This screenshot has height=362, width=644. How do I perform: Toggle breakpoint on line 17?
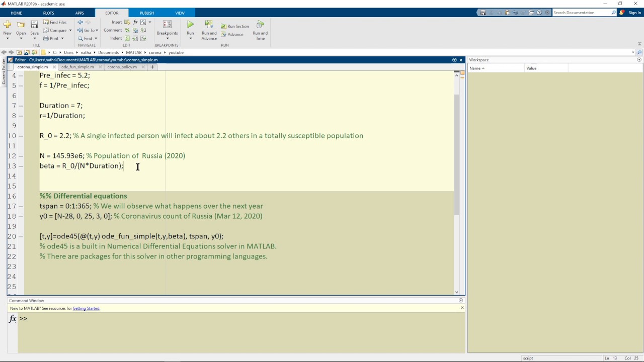coord(21,206)
